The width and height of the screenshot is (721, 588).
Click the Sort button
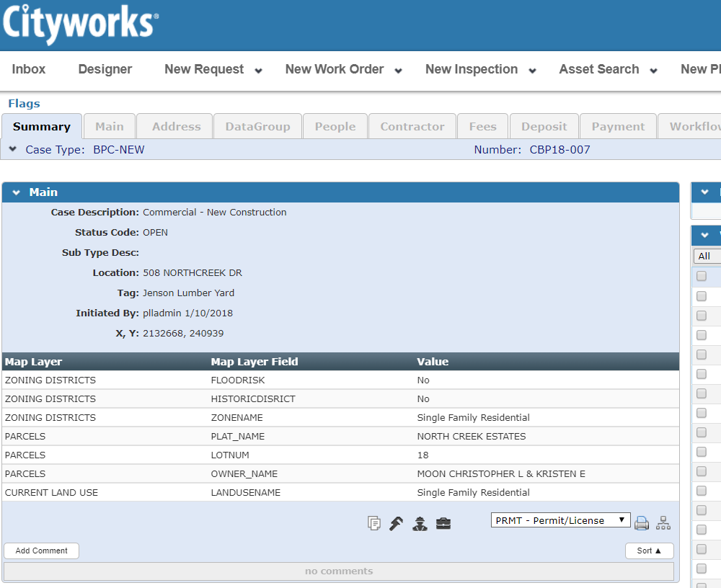pos(649,551)
